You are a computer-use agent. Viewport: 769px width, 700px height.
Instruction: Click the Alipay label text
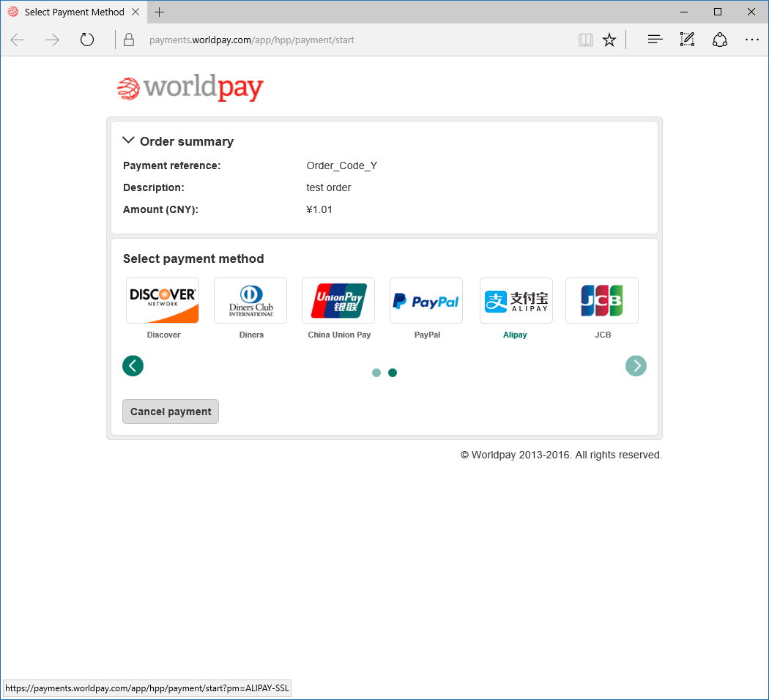[x=515, y=335]
